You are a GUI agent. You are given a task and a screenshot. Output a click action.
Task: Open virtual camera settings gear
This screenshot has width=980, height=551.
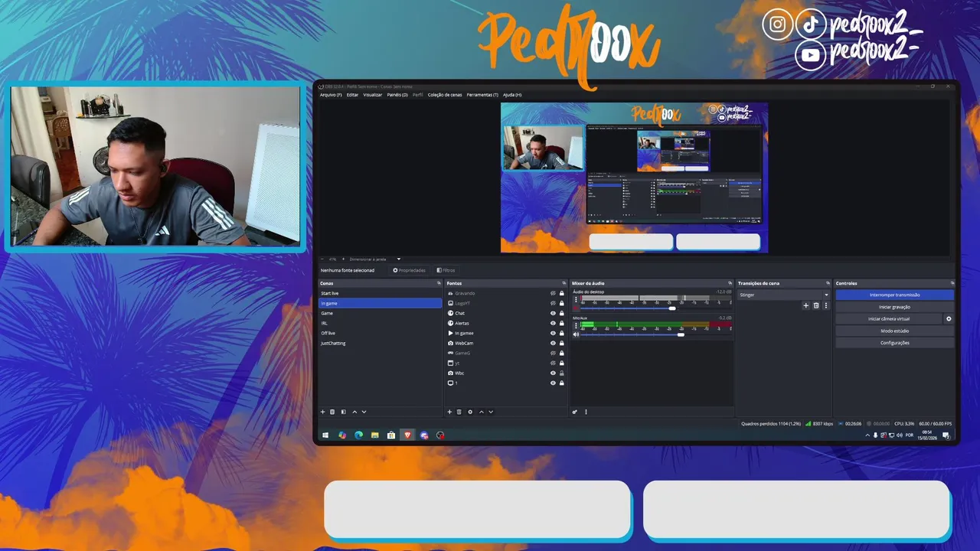[949, 319]
